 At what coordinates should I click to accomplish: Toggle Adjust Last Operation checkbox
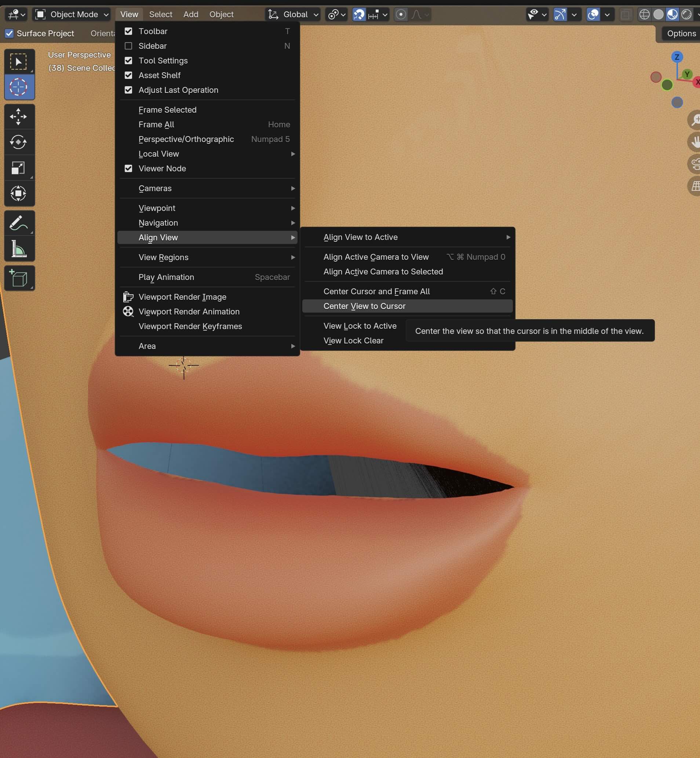[128, 90]
